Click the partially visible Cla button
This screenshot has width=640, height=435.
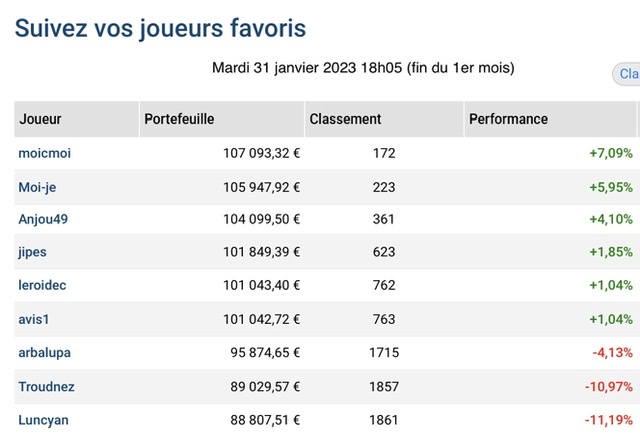point(627,74)
